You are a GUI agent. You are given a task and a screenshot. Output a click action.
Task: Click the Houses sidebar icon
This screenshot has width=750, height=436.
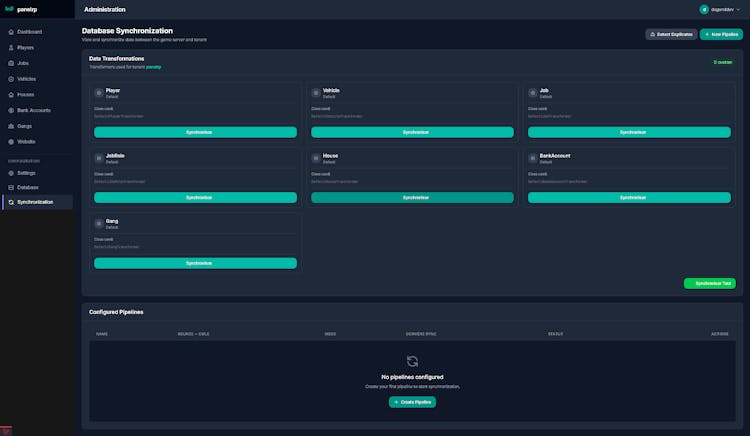(11, 94)
